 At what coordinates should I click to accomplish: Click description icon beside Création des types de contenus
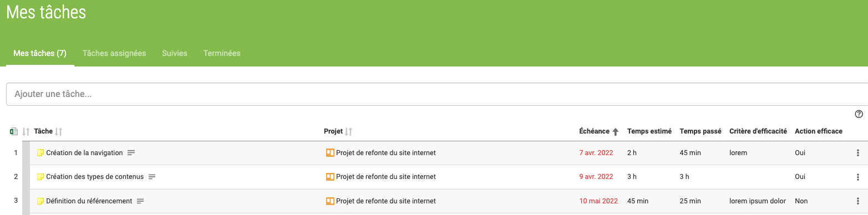[x=152, y=177]
